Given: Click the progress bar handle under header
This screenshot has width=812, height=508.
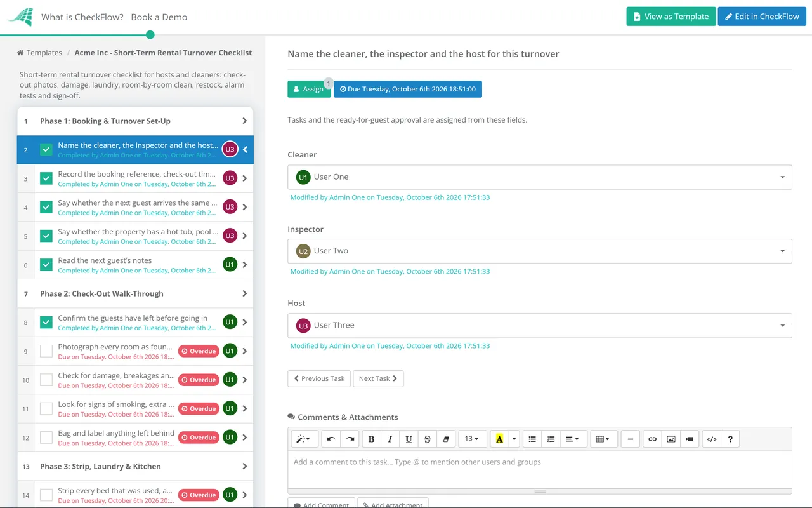Looking at the screenshot, I should 150,35.
